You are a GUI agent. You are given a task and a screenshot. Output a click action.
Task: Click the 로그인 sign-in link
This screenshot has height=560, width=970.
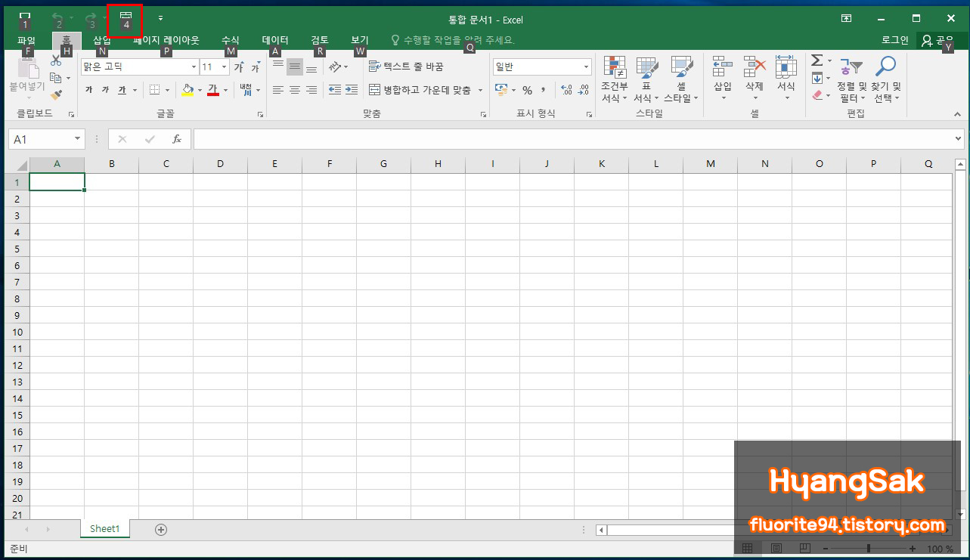click(x=895, y=40)
